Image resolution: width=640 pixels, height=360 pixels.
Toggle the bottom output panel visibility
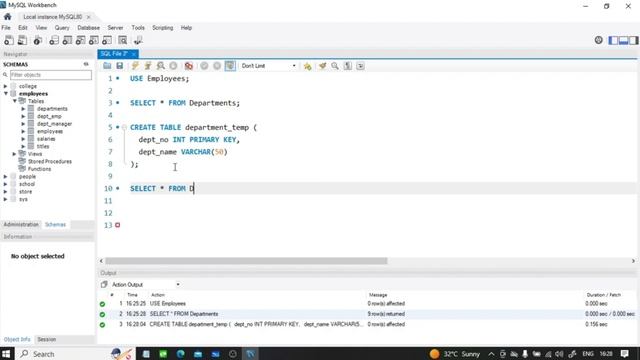623,40
